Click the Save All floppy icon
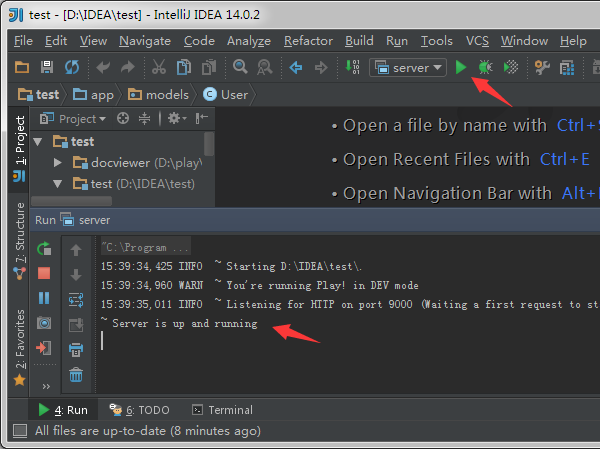Image resolution: width=600 pixels, height=449 pixels. 47,67
